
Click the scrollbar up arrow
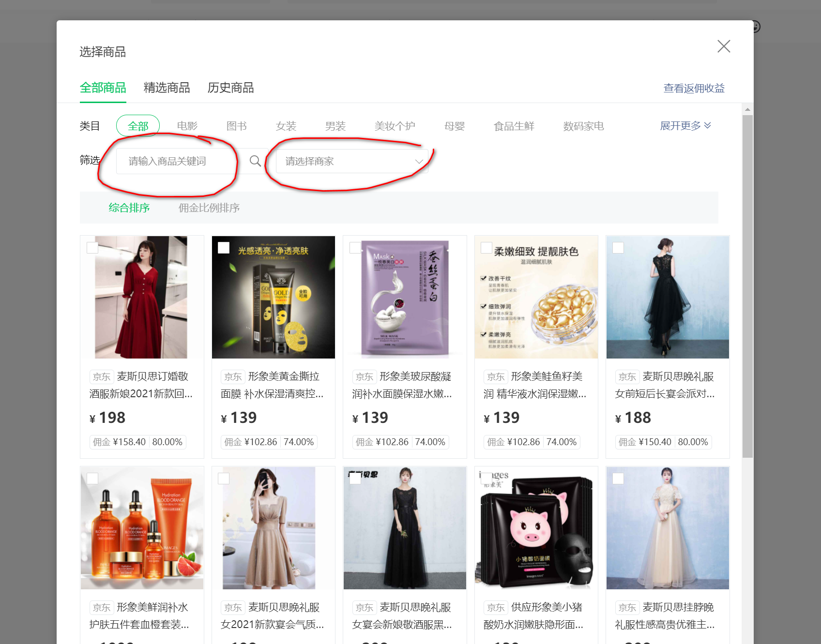tap(747, 109)
